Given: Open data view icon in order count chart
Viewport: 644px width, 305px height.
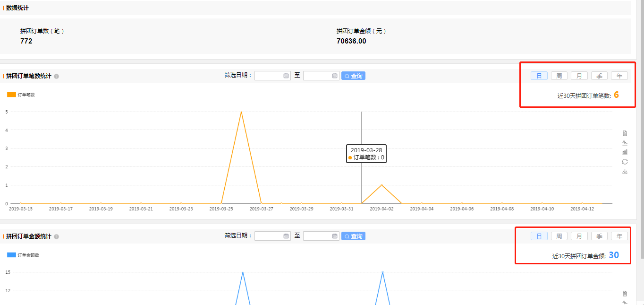Looking at the screenshot, I should pyautogui.click(x=625, y=133).
